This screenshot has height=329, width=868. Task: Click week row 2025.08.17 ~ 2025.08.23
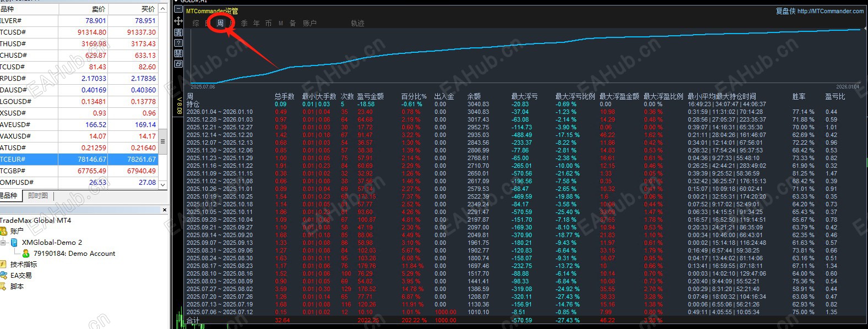[x=220, y=266]
